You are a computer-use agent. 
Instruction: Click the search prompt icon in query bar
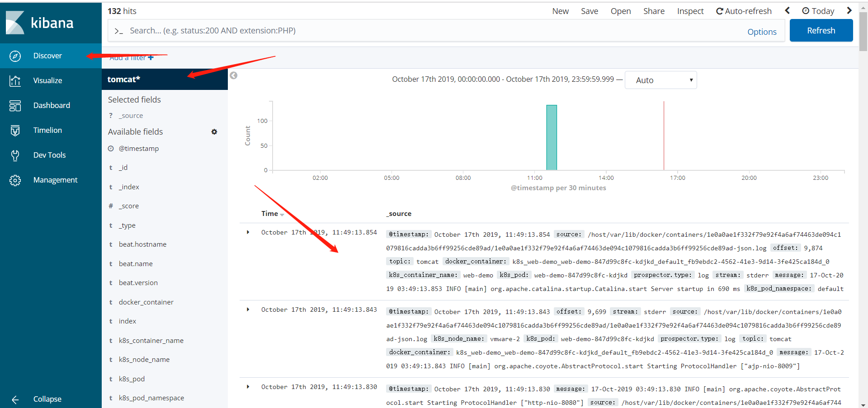[x=119, y=31]
